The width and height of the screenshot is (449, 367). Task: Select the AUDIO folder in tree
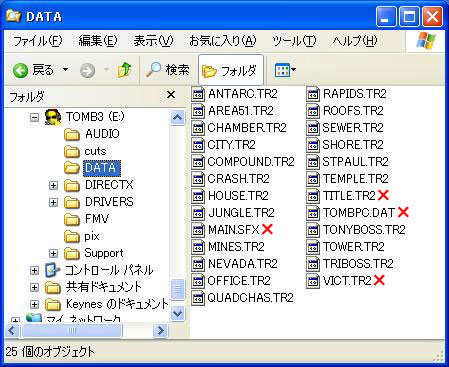pos(92,134)
